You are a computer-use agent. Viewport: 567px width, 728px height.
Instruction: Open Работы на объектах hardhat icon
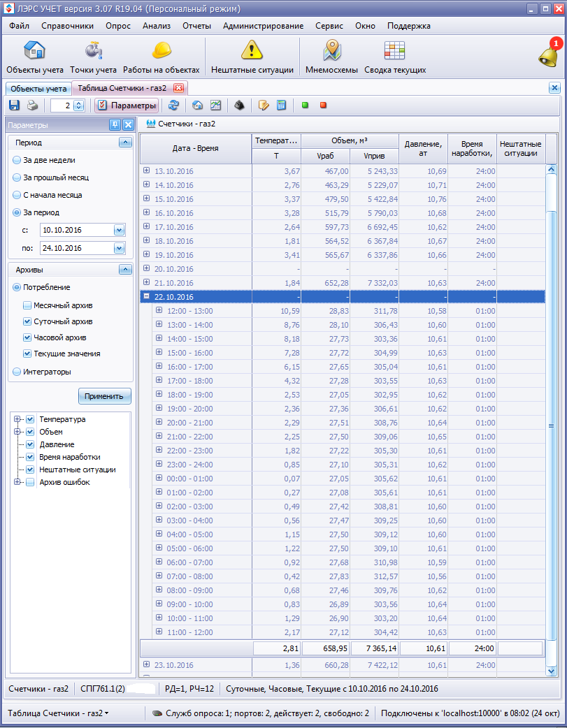coord(162,57)
